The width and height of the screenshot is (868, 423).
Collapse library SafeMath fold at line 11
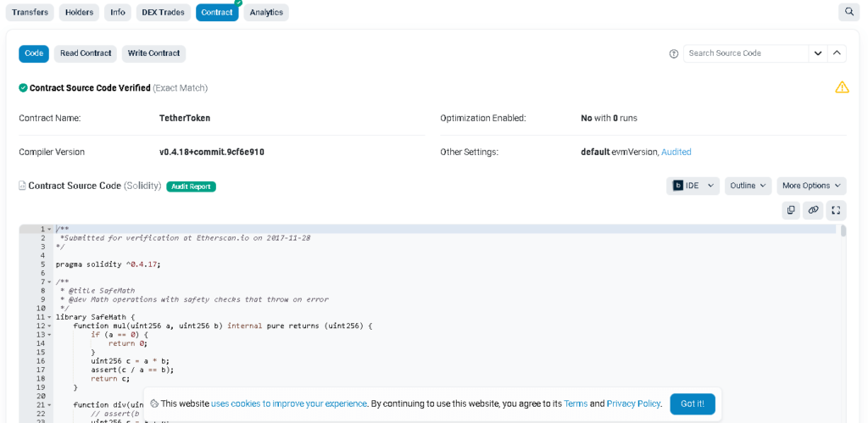point(50,317)
